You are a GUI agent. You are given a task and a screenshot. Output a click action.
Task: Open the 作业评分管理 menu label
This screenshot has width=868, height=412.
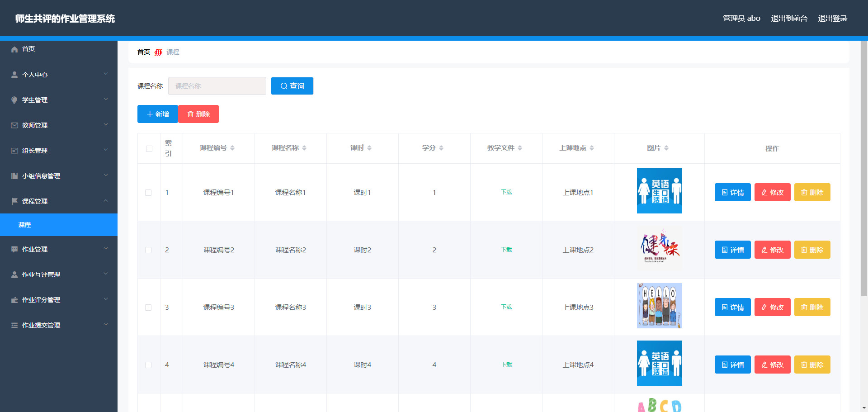[x=41, y=300]
